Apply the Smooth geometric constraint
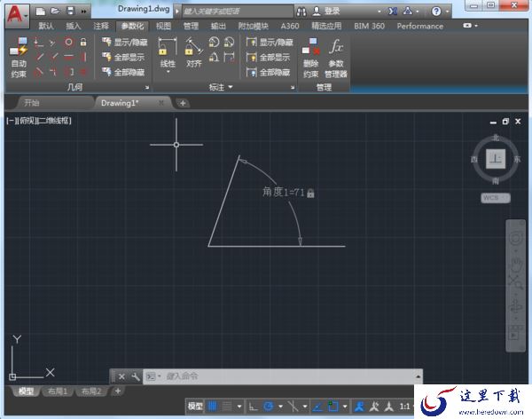The width and height of the screenshot is (532, 419). (x=53, y=72)
